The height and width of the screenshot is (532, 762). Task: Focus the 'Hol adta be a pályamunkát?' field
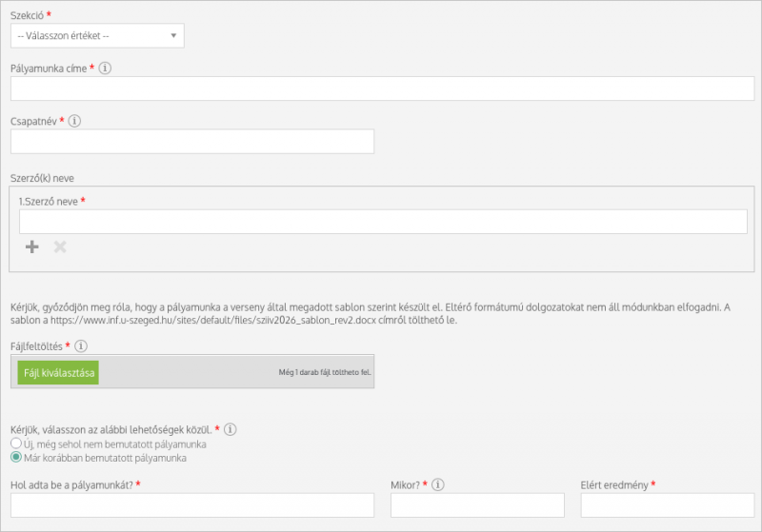pos(192,505)
